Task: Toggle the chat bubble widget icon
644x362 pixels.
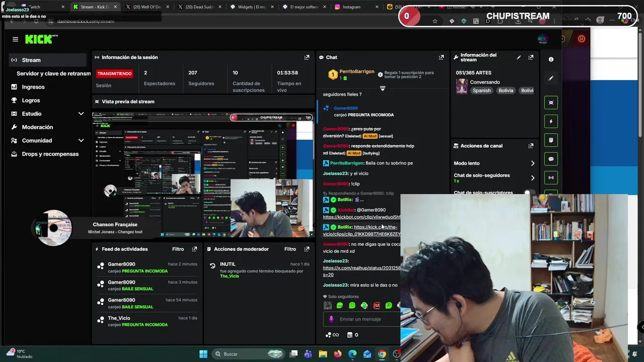Action: (x=551, y=159)
